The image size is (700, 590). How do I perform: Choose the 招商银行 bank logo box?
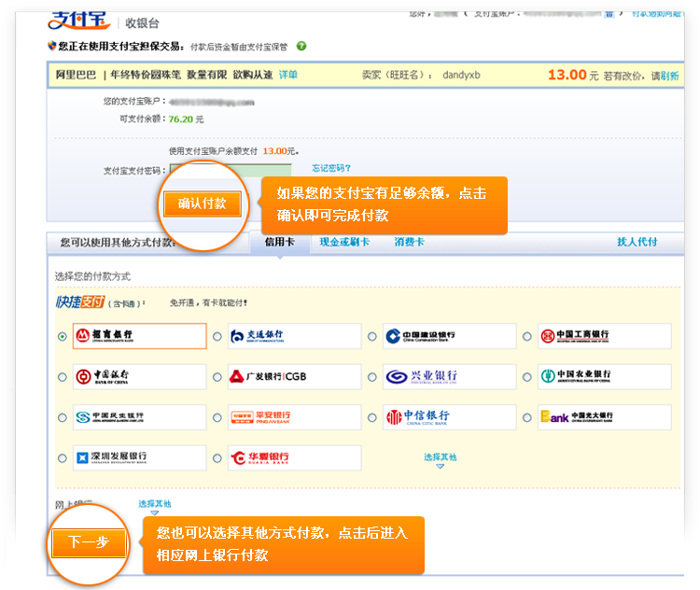point(140,336)
